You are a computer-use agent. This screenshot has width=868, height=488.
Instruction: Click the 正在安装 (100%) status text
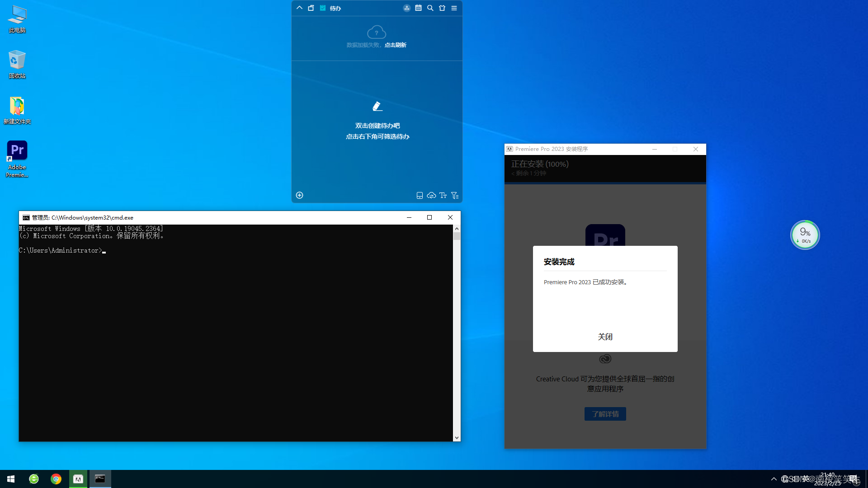pos(540,164)
